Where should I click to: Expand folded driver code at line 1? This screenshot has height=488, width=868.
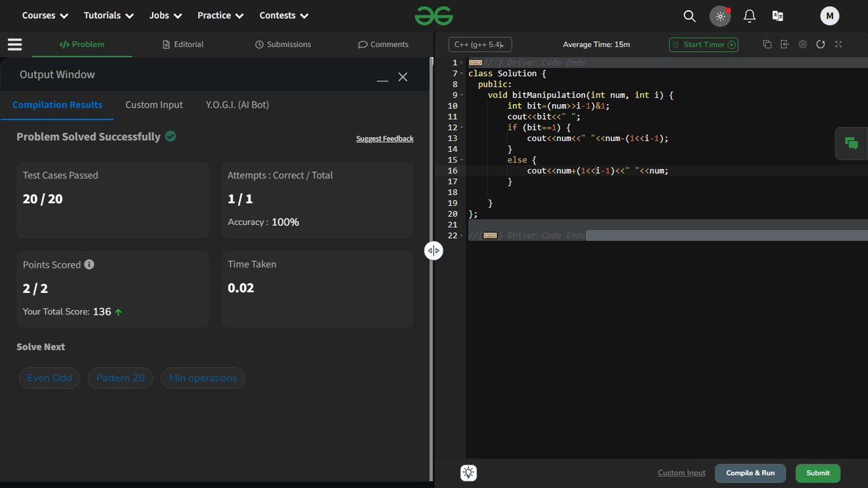click(x=461, y=63)
